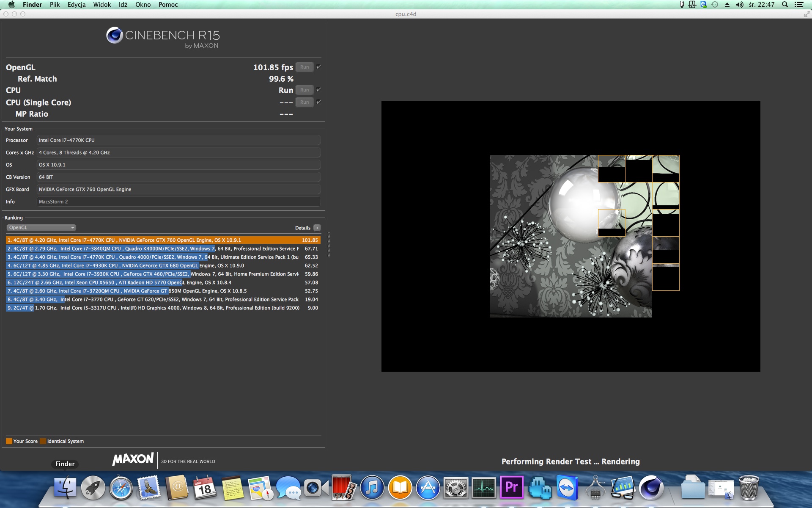Image resolution: width=812 pixels, height=508 pixels.
Task: Open App Store from the Dock
Action: tap(428, 488)
